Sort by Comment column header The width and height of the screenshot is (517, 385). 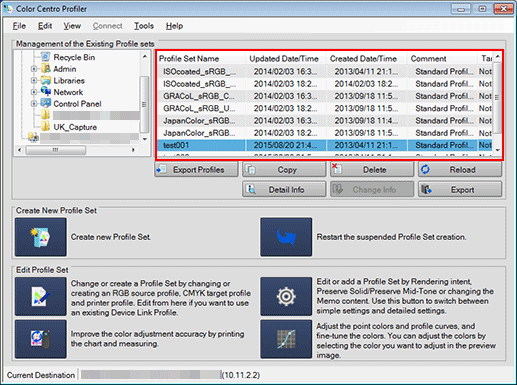442,59
